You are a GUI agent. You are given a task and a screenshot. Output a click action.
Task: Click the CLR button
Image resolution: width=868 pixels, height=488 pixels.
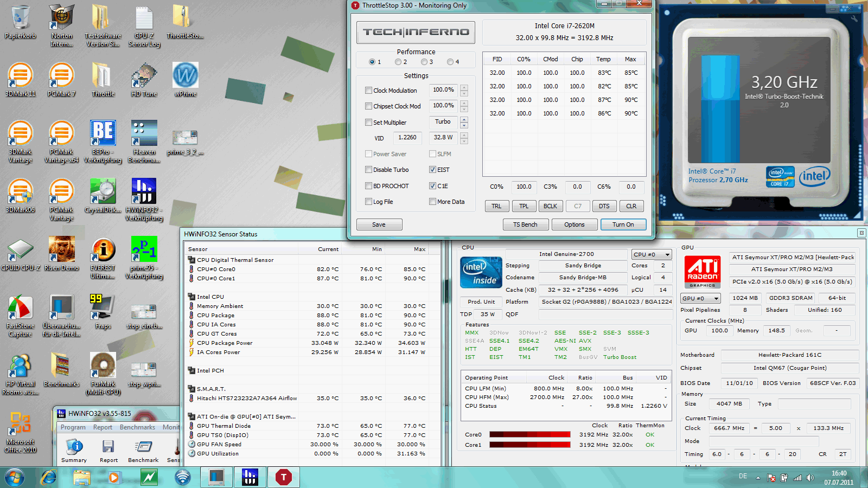631,206
